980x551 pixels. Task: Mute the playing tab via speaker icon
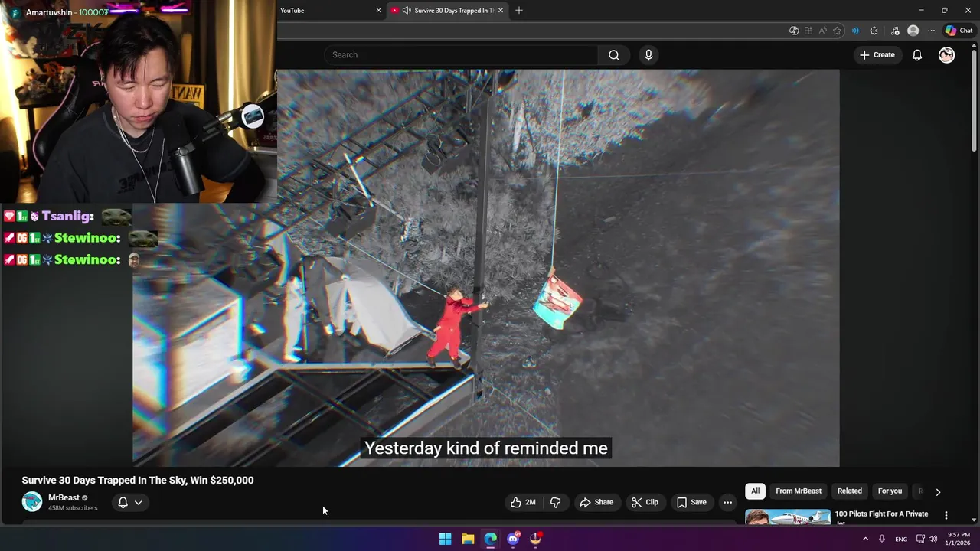[x=407, y=11]
